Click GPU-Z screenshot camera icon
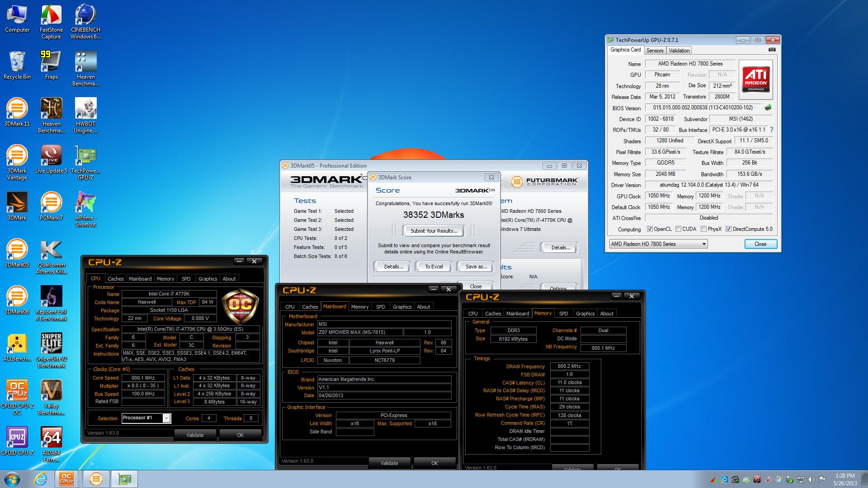 point(772,50)
